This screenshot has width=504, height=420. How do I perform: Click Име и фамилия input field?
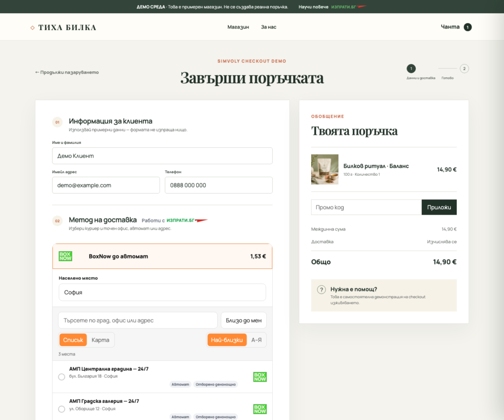point(162,156)
